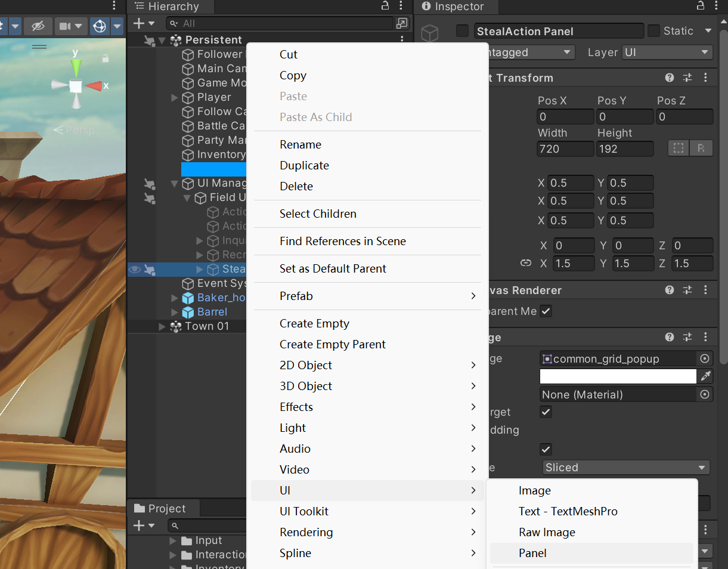The image size is (728, 569).
Task: Click the Cut context menu entry
Action: click(289, 54)
